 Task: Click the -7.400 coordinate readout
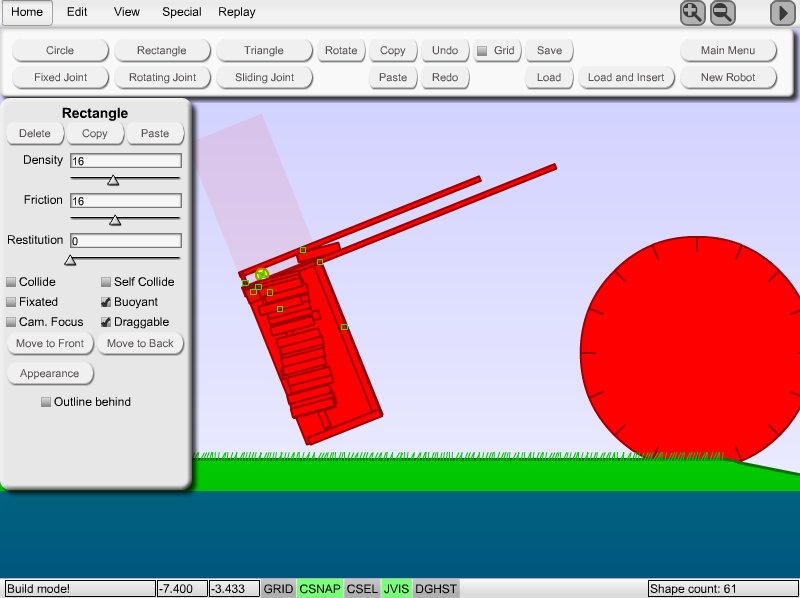182,589
